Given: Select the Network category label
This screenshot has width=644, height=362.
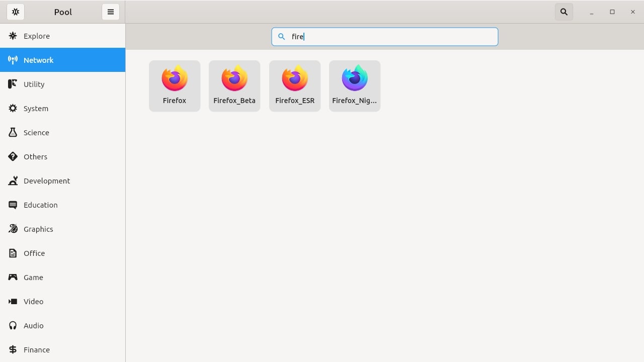Looking at the screenshot, I should point(38,60).
